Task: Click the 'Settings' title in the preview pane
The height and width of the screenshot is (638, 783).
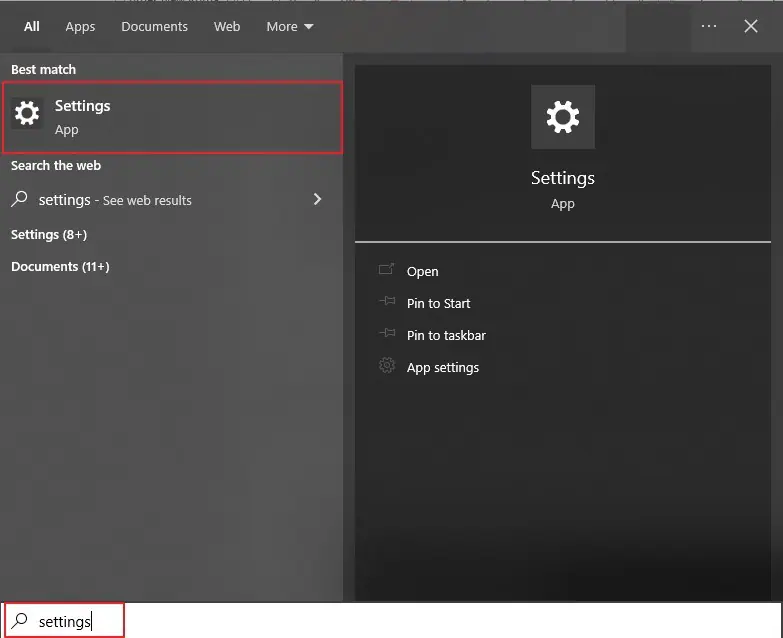Action: (x=563, y=178)
